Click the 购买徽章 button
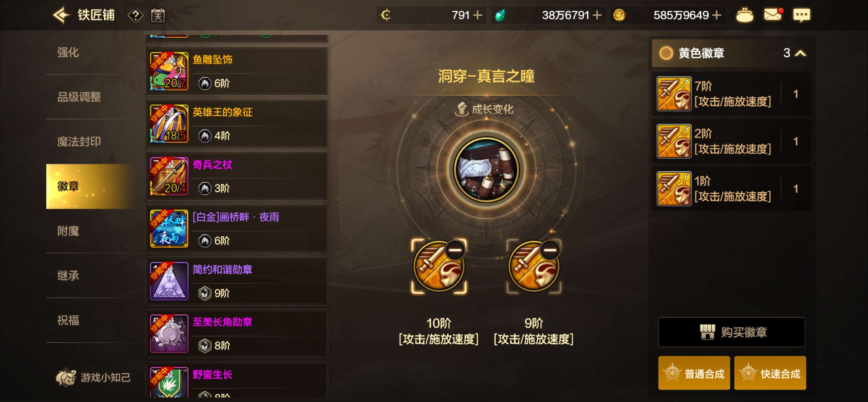This screenshot has height=402, width=868. tap(731, 332)
